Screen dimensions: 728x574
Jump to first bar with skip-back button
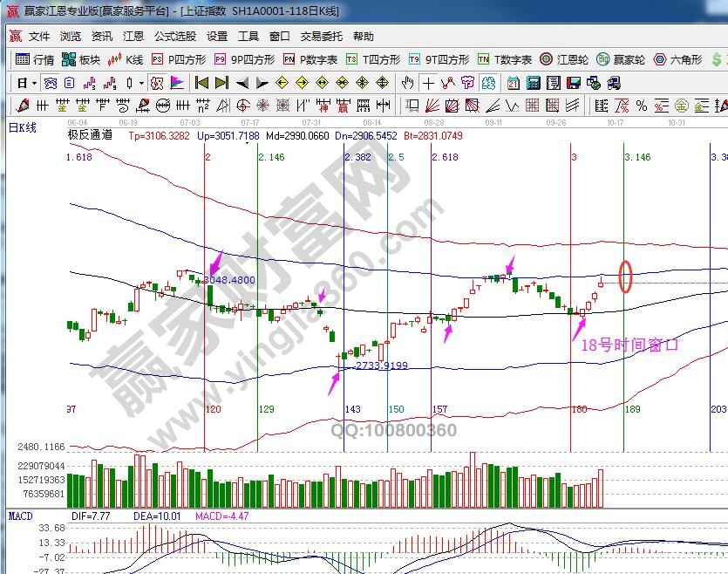[201, 83]
